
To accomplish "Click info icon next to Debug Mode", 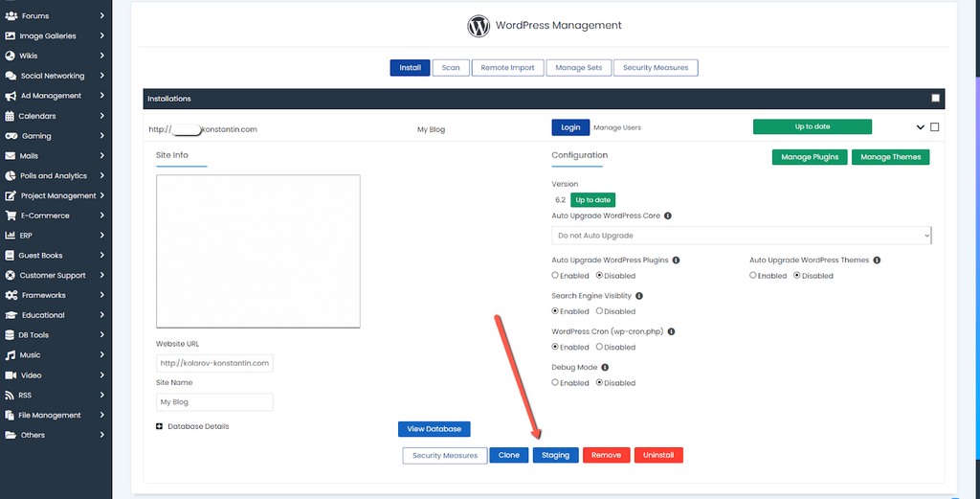I will coord(605,367).
